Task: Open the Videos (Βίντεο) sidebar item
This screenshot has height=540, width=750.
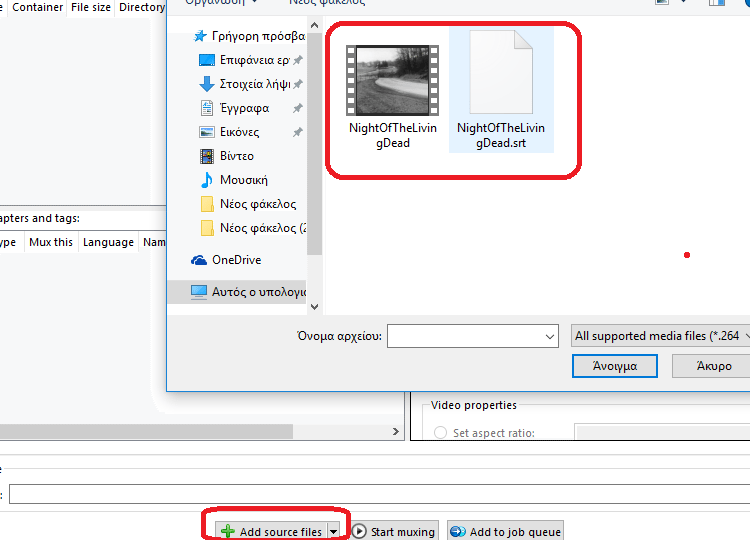Action: [226, 156]
